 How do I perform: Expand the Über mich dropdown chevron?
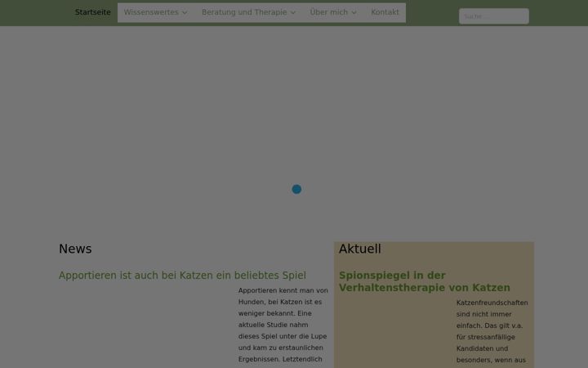click(354, 13)
